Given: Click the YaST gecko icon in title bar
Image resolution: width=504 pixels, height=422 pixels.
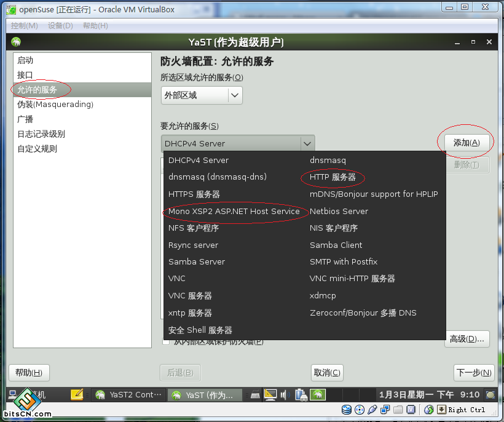Looking at the screenshot, I should pyautogui.click(x=16, y=42).
